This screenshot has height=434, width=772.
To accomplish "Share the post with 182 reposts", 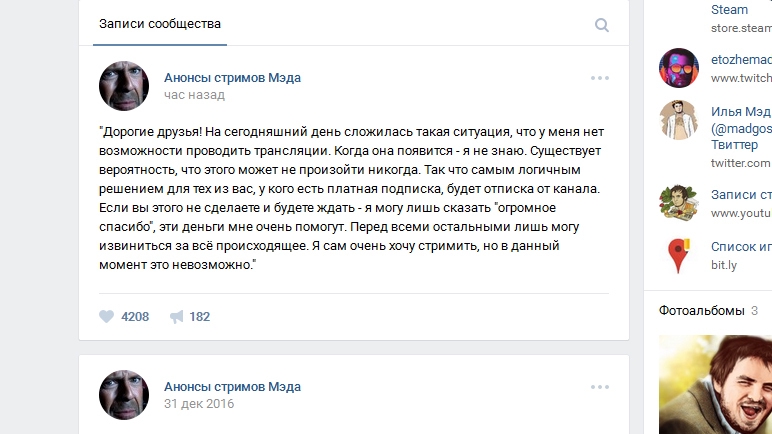I will coord(190,316).
